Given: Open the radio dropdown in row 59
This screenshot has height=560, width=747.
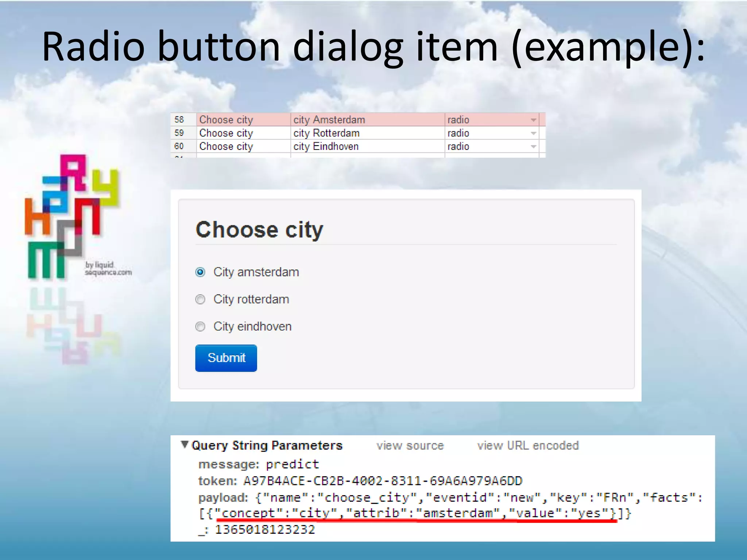Looking at the screenshot, I should (x=533, y=133).
